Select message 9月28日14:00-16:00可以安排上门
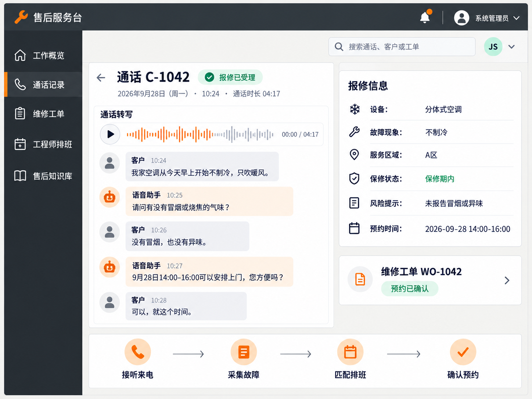 (x=209, y=272)
